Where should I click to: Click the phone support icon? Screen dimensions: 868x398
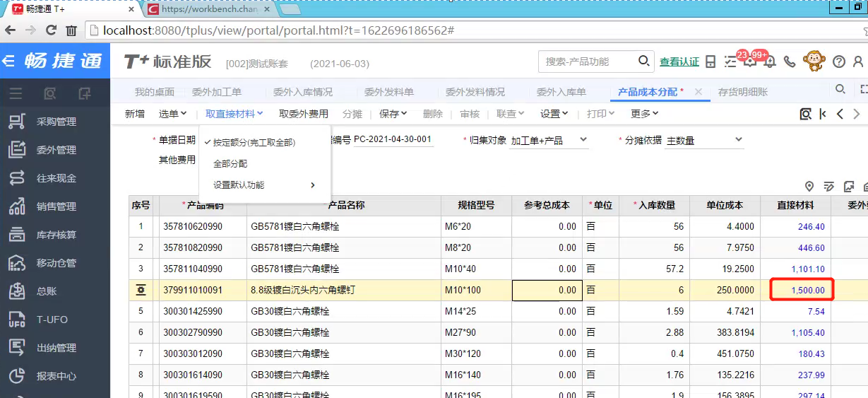tap(790, 62)
